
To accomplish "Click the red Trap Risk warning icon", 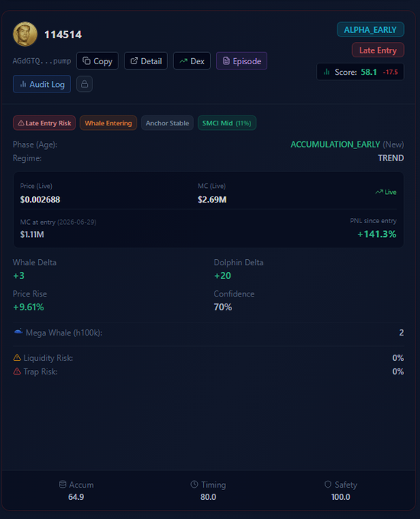I will 17,371.
